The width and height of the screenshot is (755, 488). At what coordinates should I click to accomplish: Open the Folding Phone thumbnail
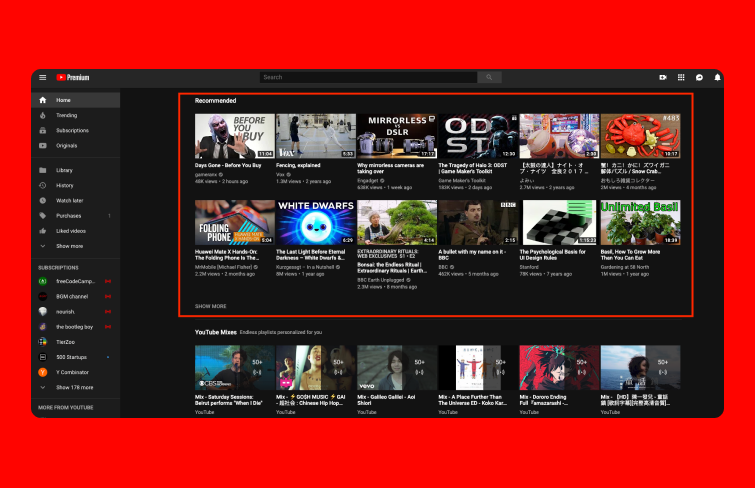pyautogui.click(x=234, y=223)
